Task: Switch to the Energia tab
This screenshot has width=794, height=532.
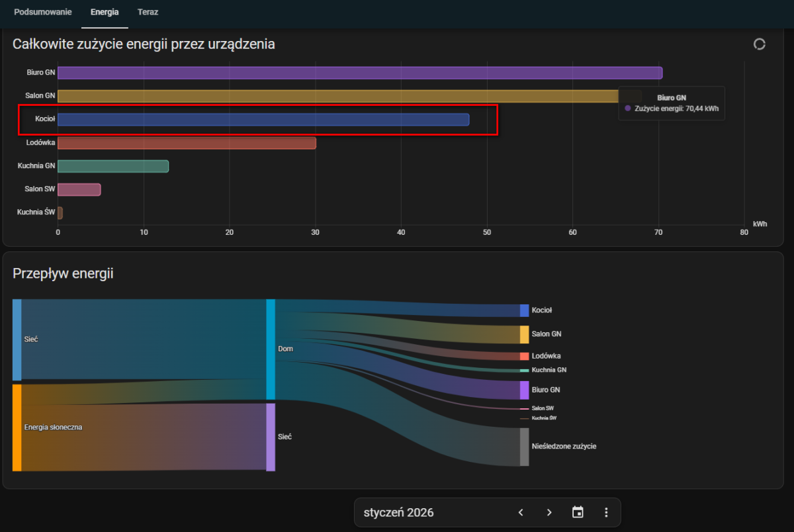Action: pos(105,12)
